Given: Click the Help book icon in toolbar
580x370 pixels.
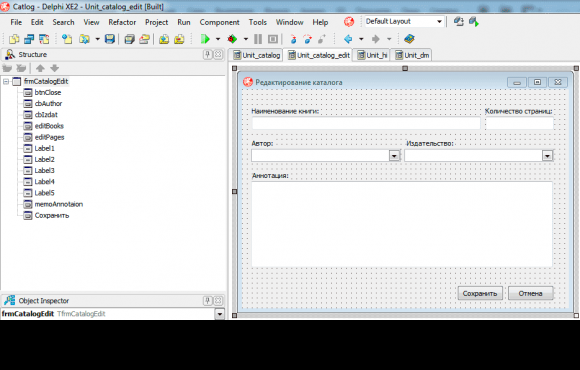Looking at the screenshot, I should [x=409, y=39].
